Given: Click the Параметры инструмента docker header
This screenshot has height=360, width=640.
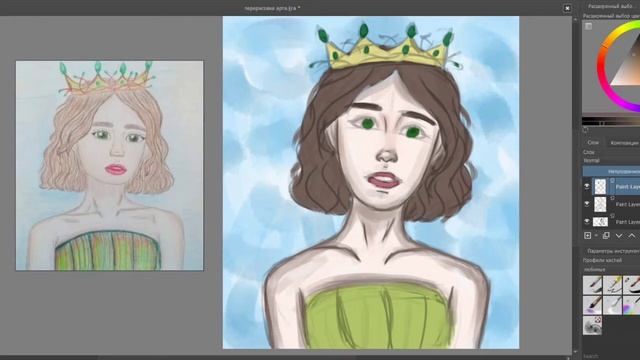Looking at the screenshot, I should point(613,251).
